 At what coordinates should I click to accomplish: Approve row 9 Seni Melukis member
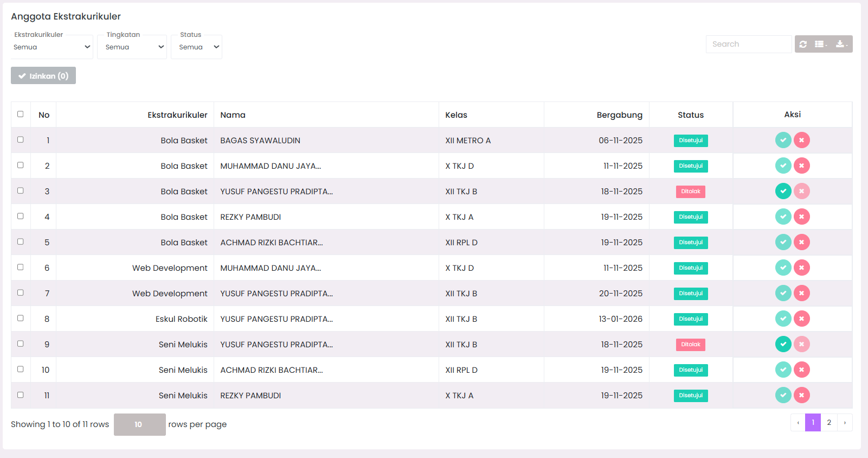click(783, 344)
